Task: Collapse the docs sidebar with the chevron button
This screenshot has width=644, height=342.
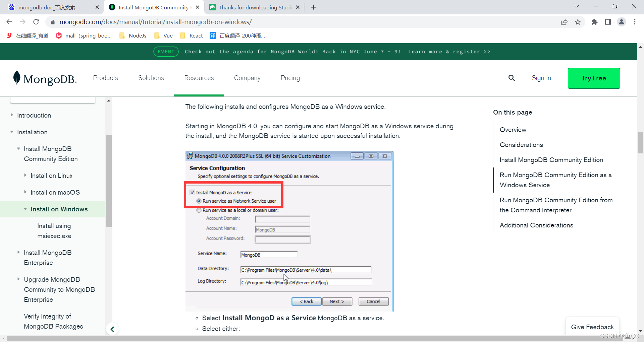Action: click(112, 329)
